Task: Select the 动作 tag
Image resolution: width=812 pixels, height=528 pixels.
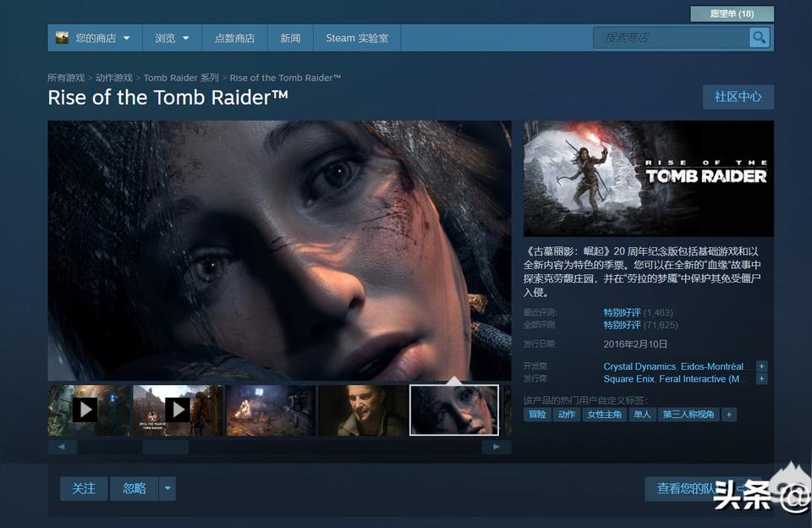Action: point(567,415)
